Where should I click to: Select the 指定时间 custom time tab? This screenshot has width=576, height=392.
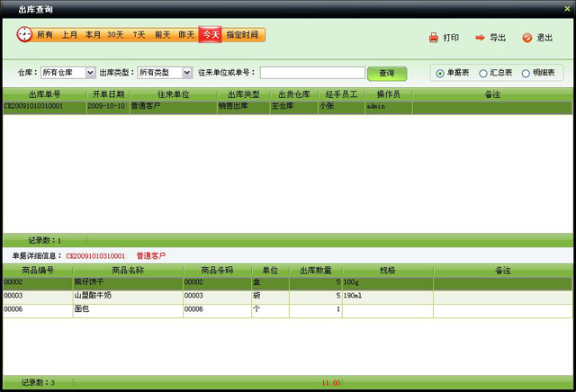point(242,35)
